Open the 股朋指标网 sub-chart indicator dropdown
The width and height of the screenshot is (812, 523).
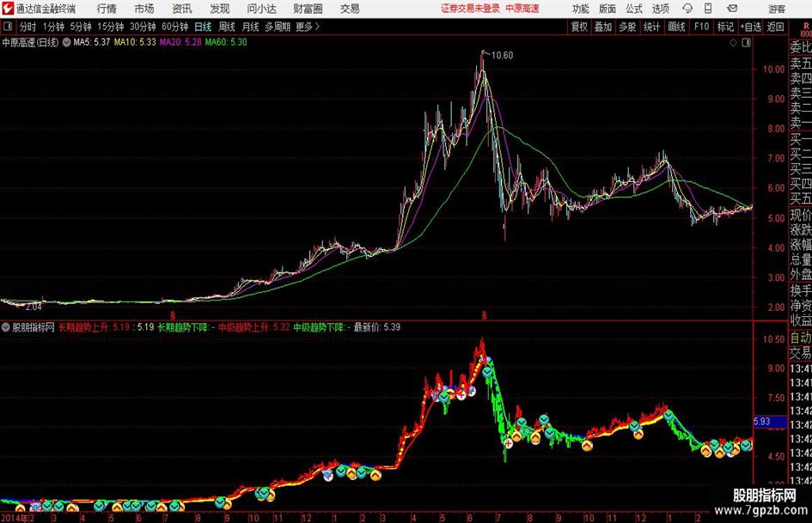(6, 327)
